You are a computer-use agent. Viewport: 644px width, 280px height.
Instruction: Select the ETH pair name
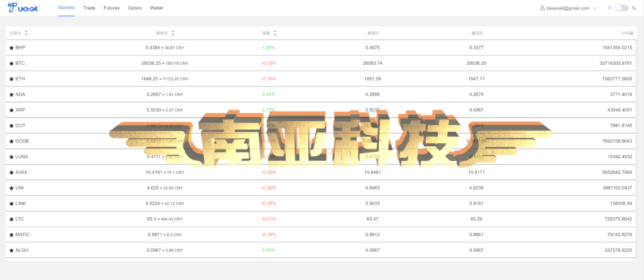20,78
